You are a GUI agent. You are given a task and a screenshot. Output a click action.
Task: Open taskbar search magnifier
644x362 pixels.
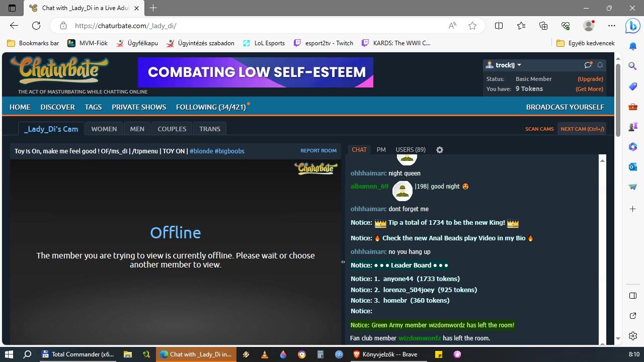(27, 354)
